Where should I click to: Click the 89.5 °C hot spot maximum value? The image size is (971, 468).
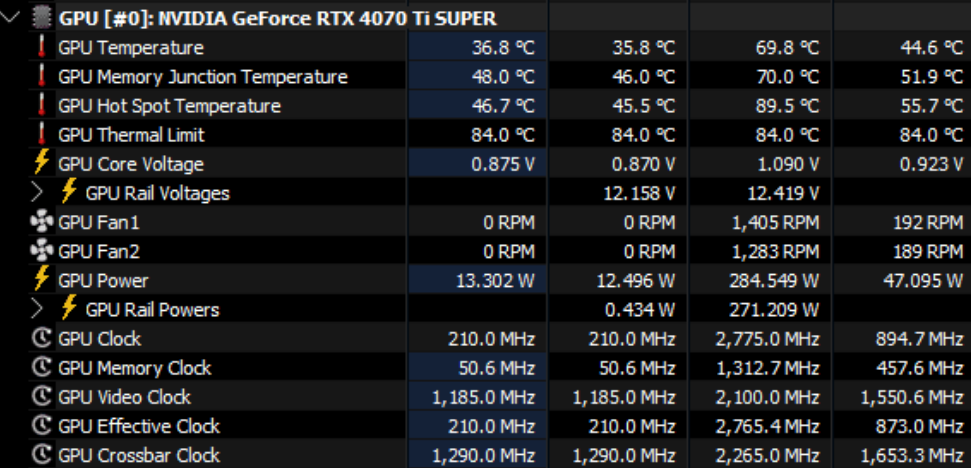787,106
